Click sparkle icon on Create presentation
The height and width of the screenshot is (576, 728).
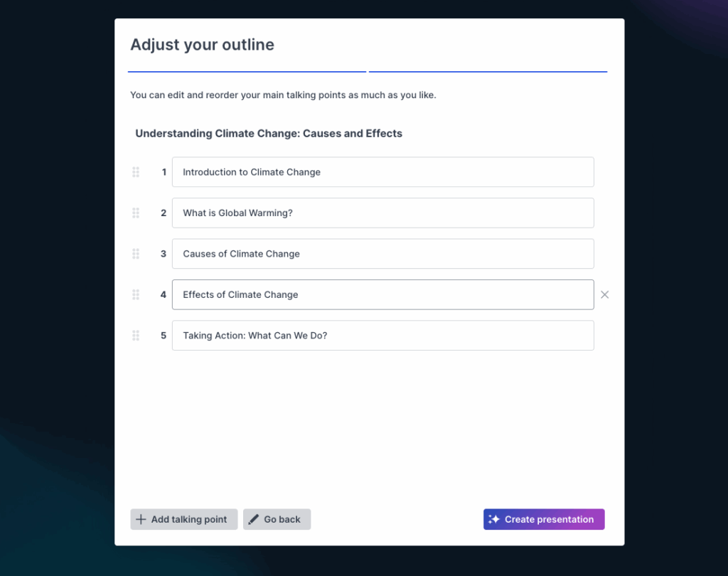click(494, 519)
